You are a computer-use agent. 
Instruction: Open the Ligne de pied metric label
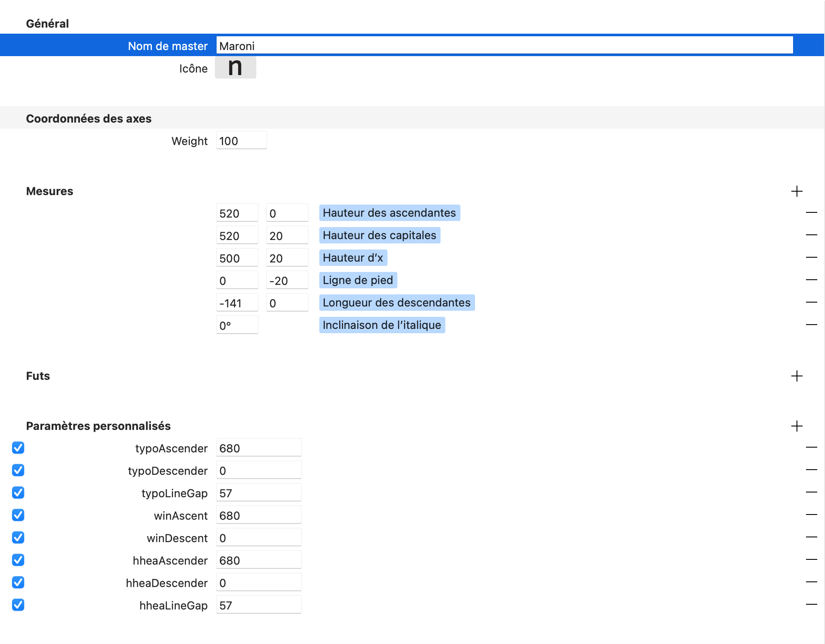(358, 280)
